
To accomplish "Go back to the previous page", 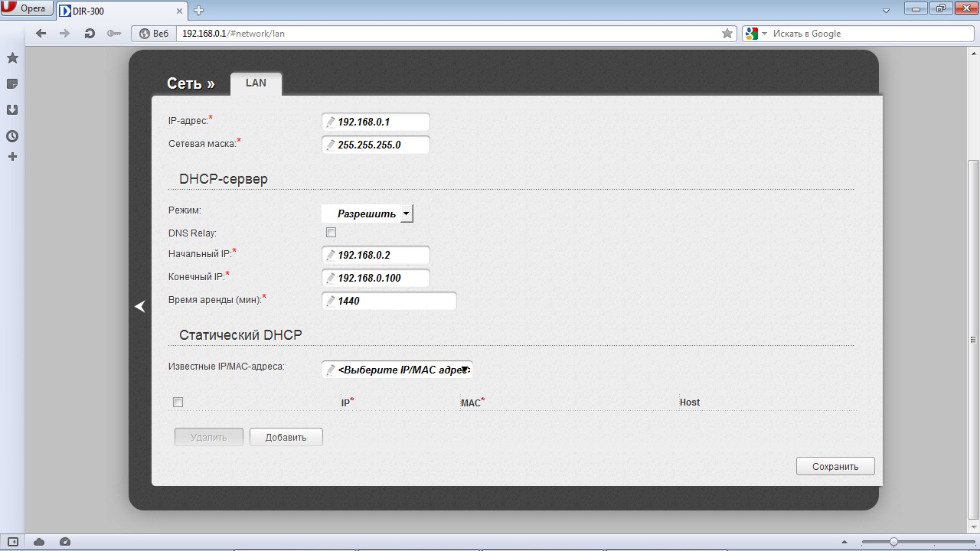I will pyautogui.click(x=41, y=34).
